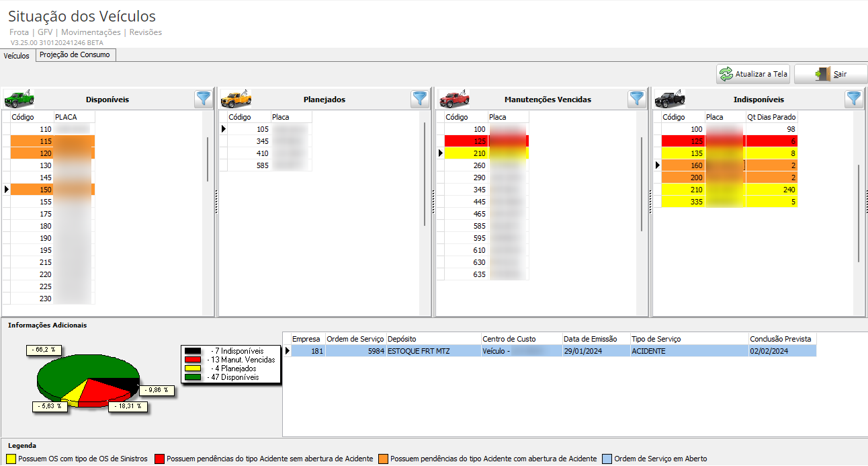Click the Sair exit button
This screenshot has height=466, width=868.
pyautogui.click(x=831, y=74)
